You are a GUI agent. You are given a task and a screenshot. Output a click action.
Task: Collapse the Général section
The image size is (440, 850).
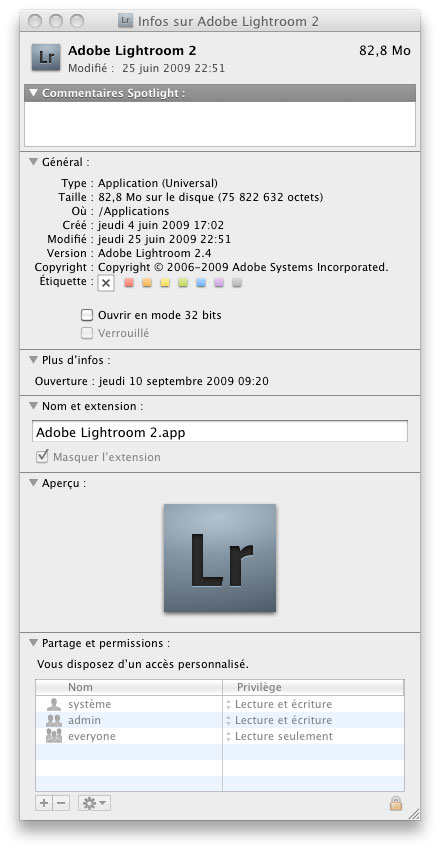coord(34,162)
